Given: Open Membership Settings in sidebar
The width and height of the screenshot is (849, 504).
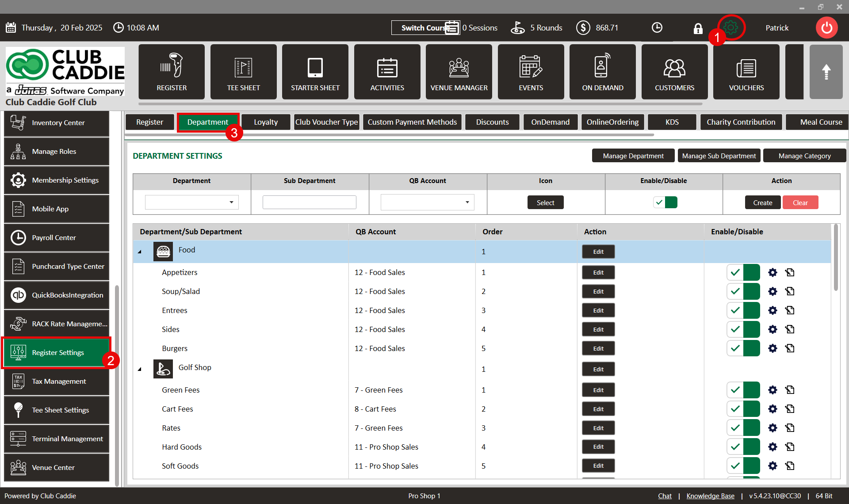Looking at the screenshot, I should (57, 180).
